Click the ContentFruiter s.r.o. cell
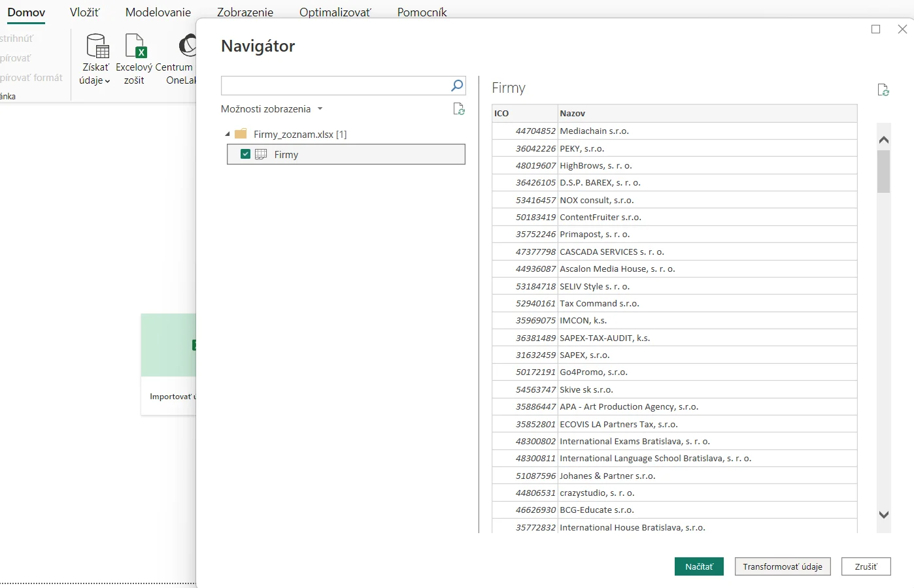This screenshot has height=588, width=914. 707,217
